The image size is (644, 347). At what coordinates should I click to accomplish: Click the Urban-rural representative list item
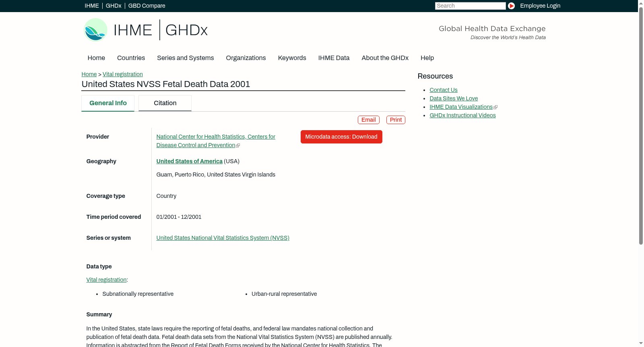(284, 294)
